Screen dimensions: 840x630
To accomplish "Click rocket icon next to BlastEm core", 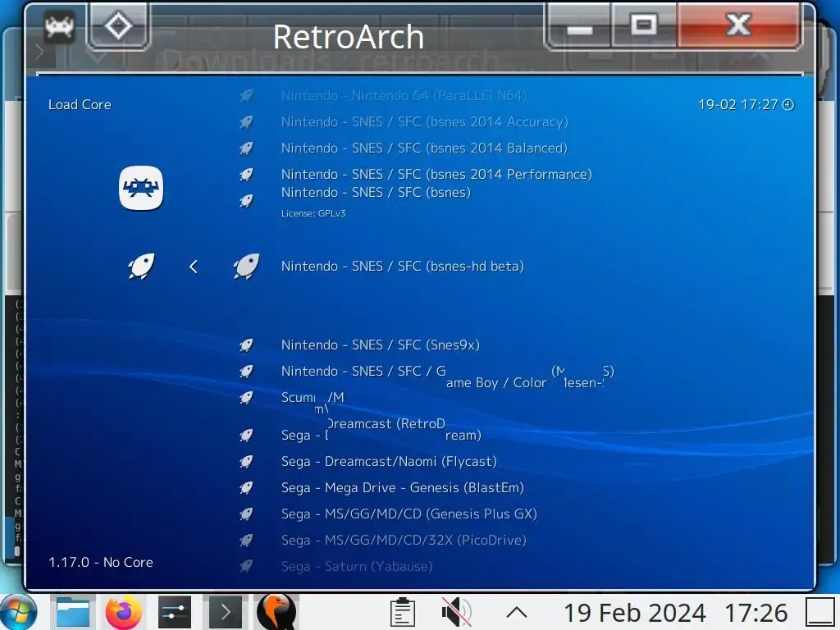I will tap(246, 487).
